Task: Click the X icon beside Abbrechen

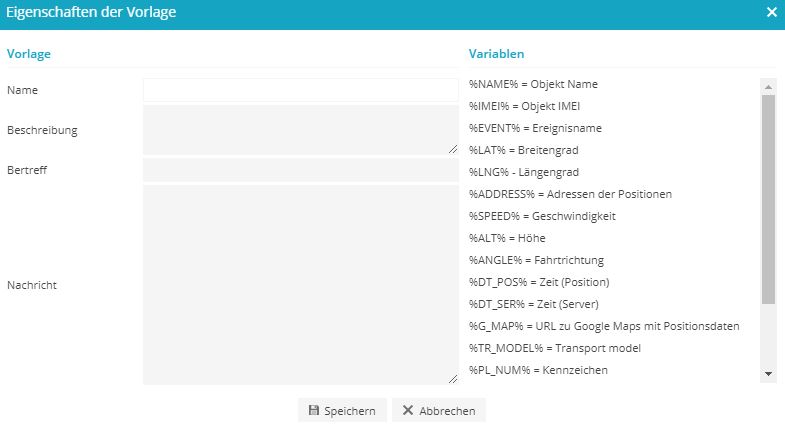Action: point(408,410)
